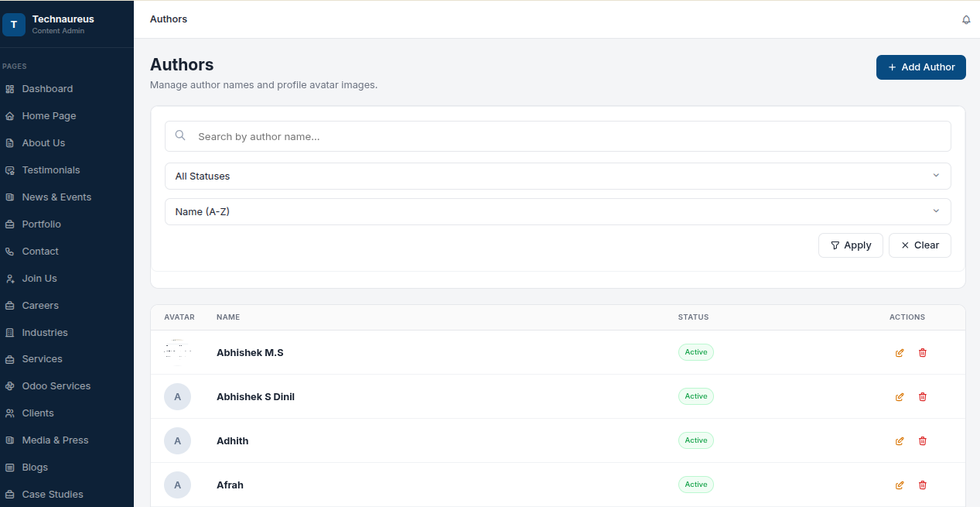
Task: Apply the author filters
Action: click(851, 245)
